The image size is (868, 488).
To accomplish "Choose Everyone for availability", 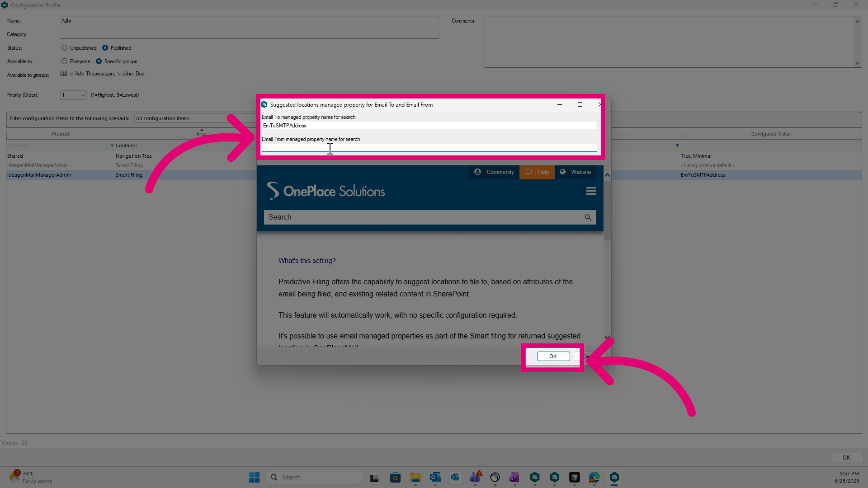I will [64, 61].
